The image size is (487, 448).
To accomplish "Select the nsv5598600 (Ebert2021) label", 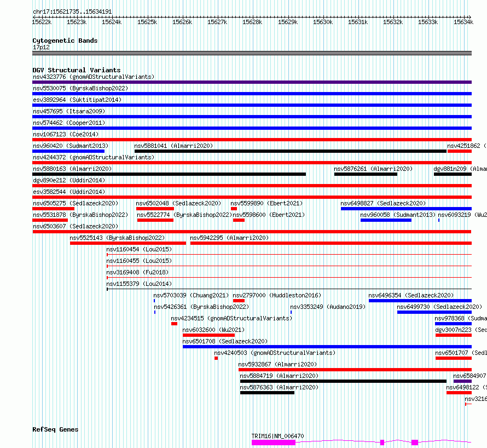I will 269,215.
